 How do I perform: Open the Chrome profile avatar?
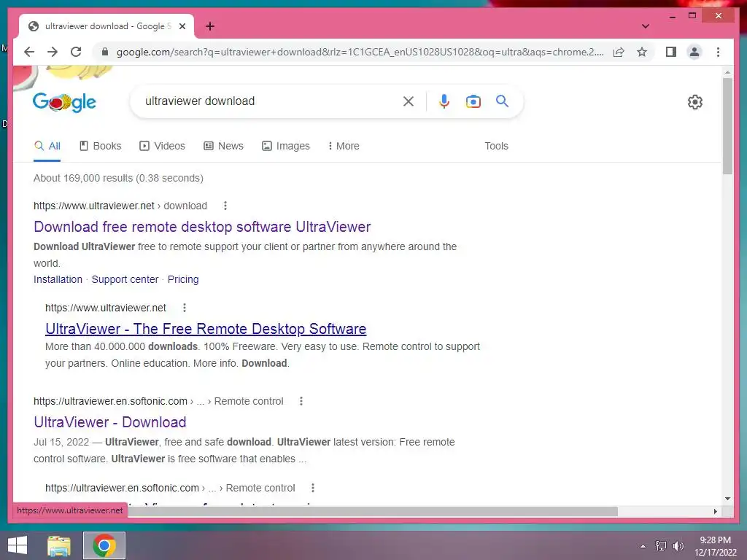(x=694, y=52)
